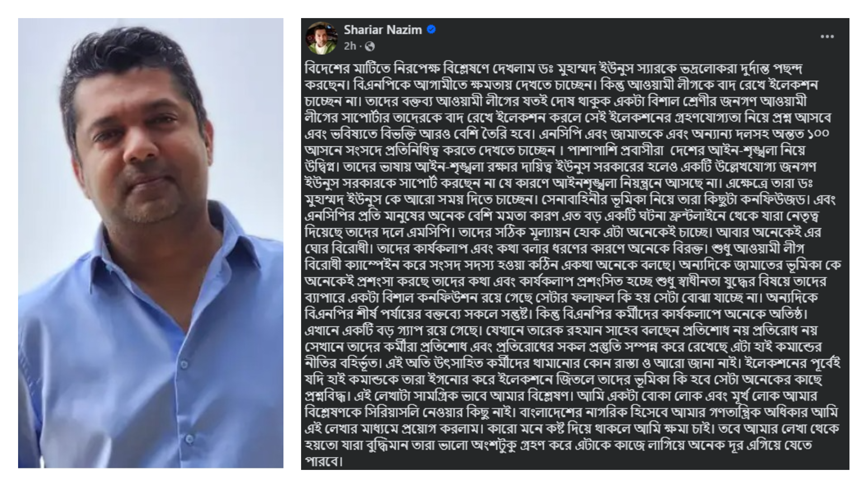Open Shariar Nazim's round profile avatar
868x488 pixels.
pos(321,38)
